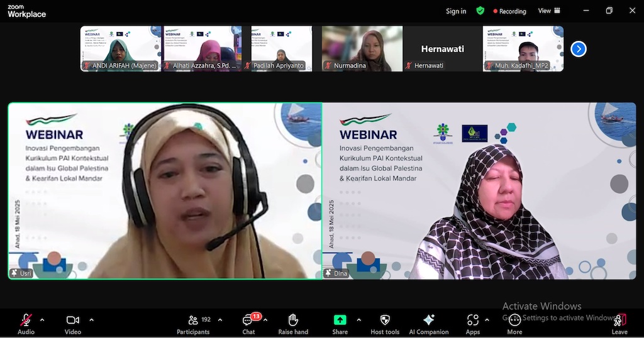Click the Recording indicator
Screen dimensions: 644x338
[510, 11]
